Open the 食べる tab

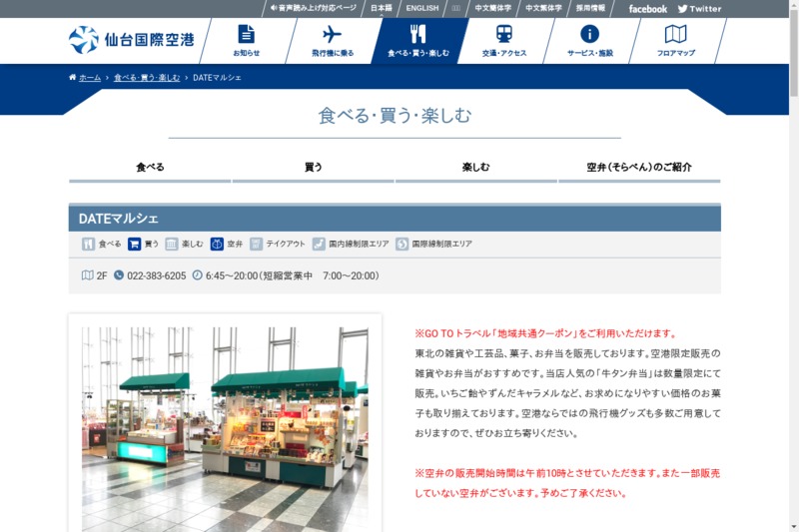(150, 168)
